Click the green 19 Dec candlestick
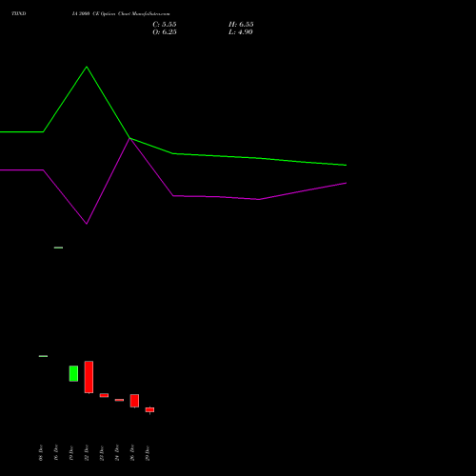This screenshot has height=476, width=476. click(x=73, y=373)
